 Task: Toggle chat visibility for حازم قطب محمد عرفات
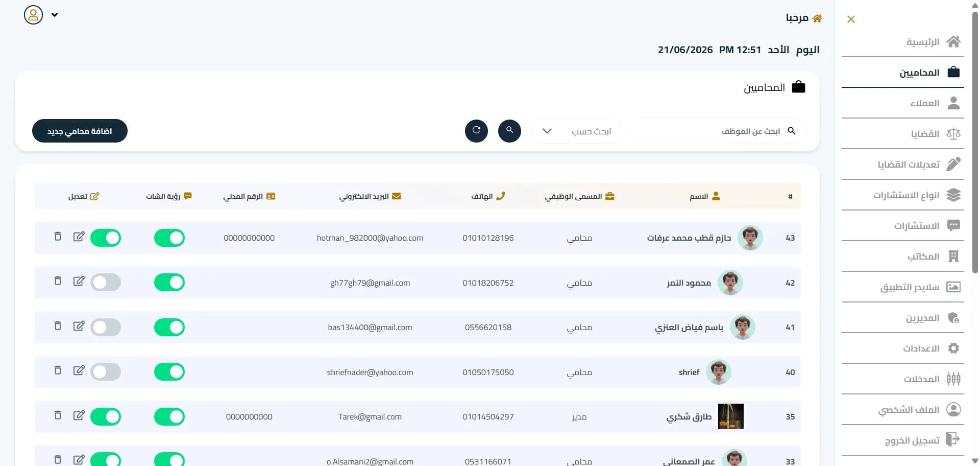(169, 238)
